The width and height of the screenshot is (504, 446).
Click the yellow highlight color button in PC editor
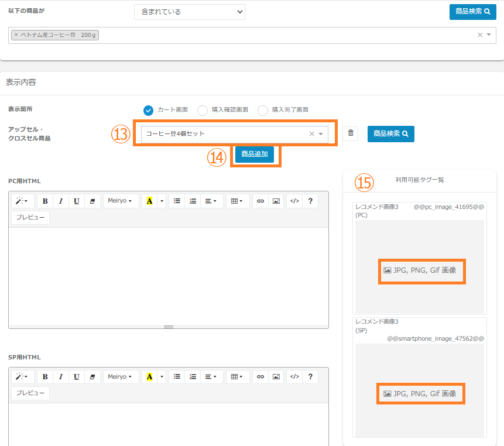(149, 201)
